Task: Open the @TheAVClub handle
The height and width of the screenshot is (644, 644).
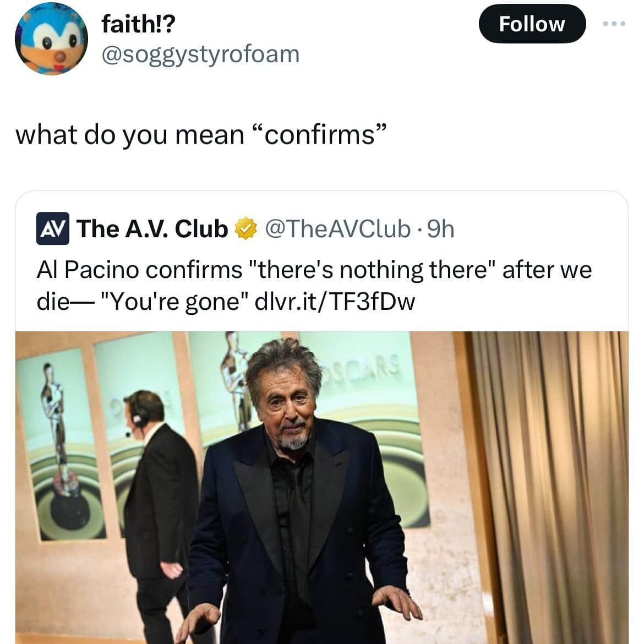Action: (337, 229)
